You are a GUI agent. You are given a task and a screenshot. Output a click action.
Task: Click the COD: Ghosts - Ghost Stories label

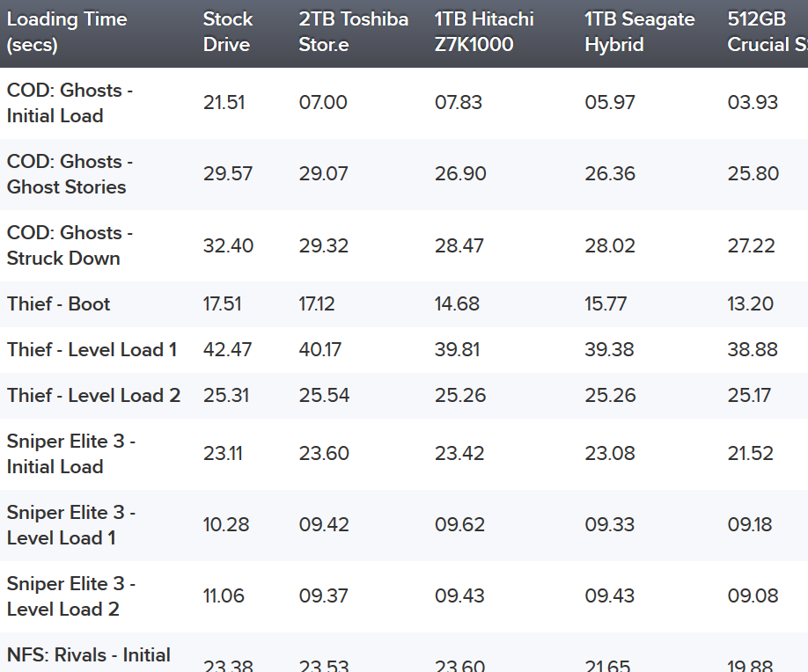click(70, 174)
